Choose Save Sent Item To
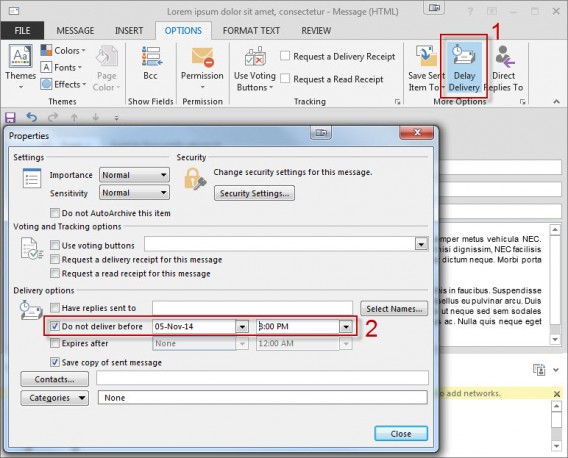568x458 pixels. [425, 68]
